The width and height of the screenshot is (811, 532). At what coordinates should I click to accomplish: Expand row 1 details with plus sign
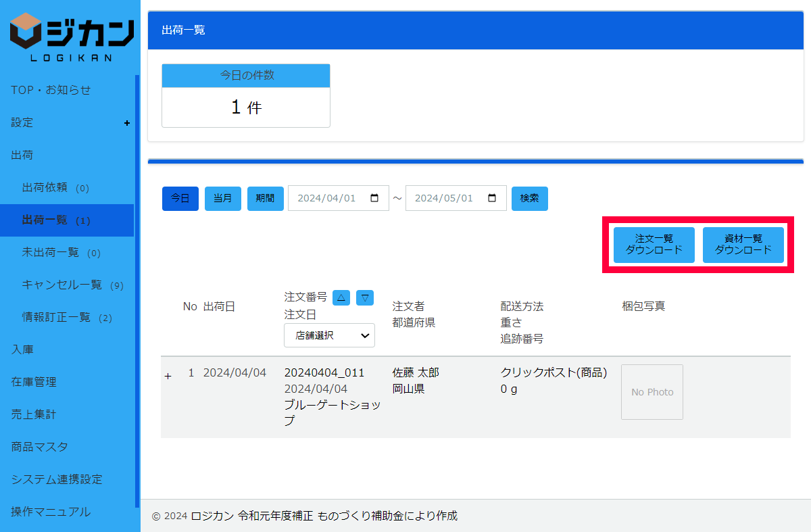[168, 377]
